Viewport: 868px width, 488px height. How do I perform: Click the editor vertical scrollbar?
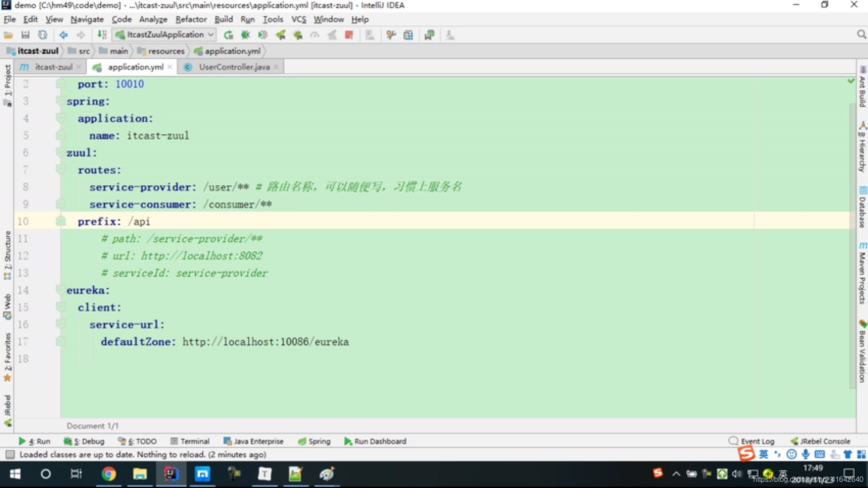852,245
